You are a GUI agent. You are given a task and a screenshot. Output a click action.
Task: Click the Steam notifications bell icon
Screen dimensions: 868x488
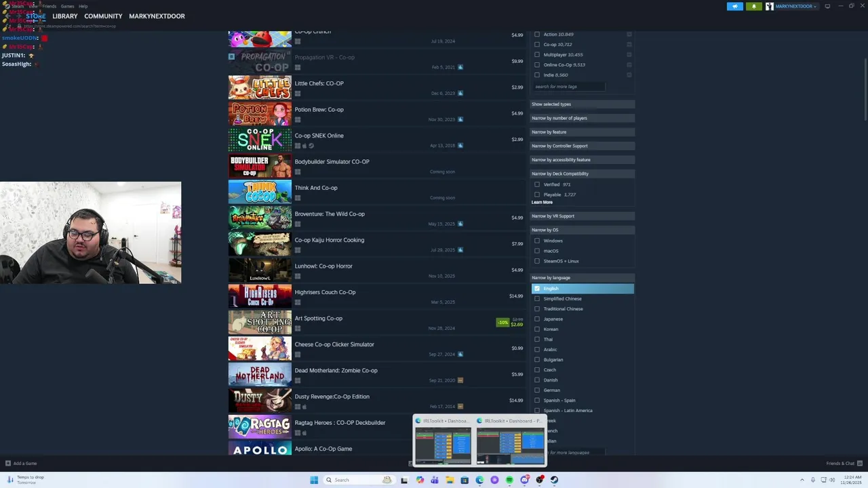(753, 6)
